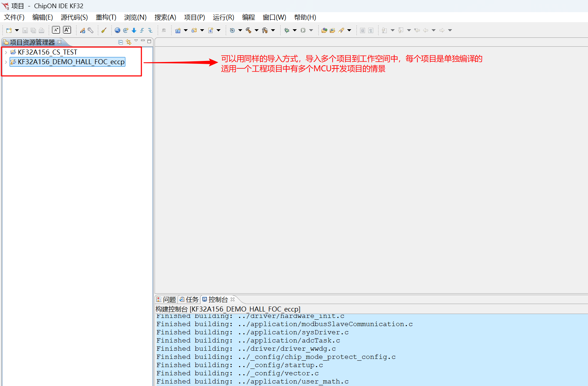Screen dimensions: 588x386
Task: Click the pencil LD linker config icon
Action: 83,30
